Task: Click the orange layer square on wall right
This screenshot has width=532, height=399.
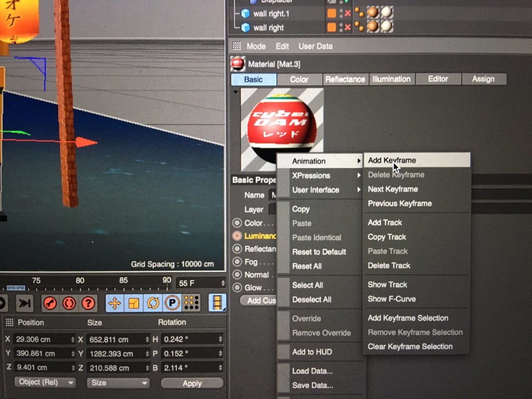Action: (x=331, y=27)
